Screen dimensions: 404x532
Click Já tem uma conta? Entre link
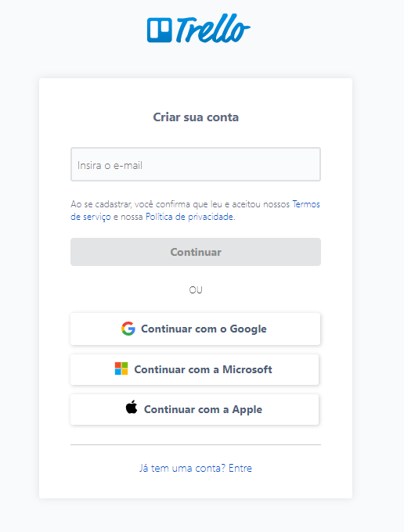(196, 468)
